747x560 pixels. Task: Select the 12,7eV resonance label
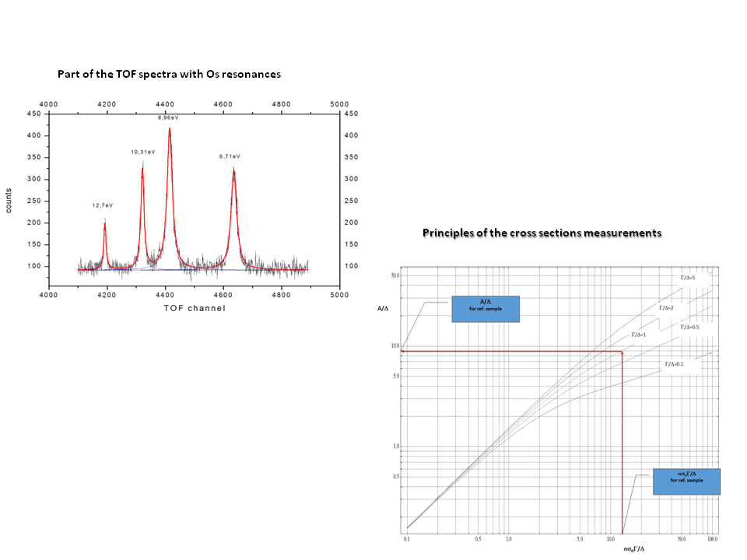103,205
